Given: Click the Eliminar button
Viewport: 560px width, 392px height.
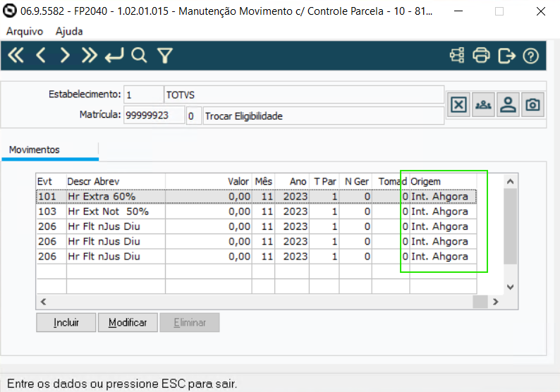Looking at the screenshot, I should tap(190, 322).
